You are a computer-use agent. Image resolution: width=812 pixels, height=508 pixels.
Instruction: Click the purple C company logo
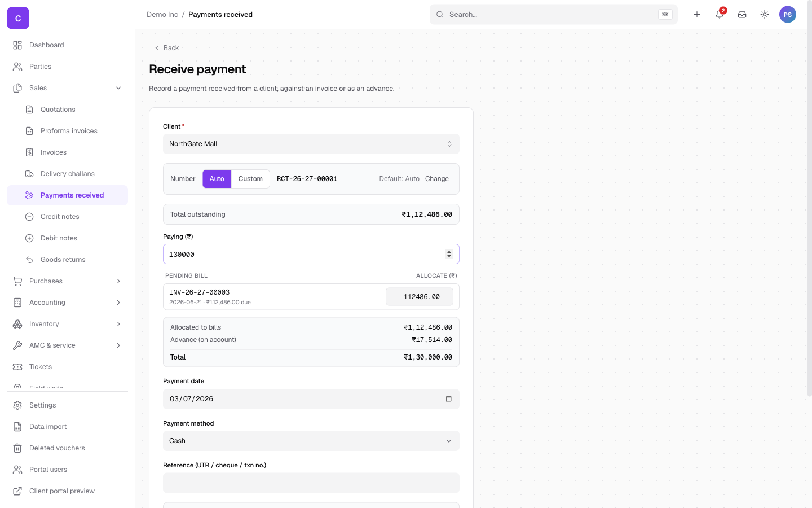[x=18, y=18]
